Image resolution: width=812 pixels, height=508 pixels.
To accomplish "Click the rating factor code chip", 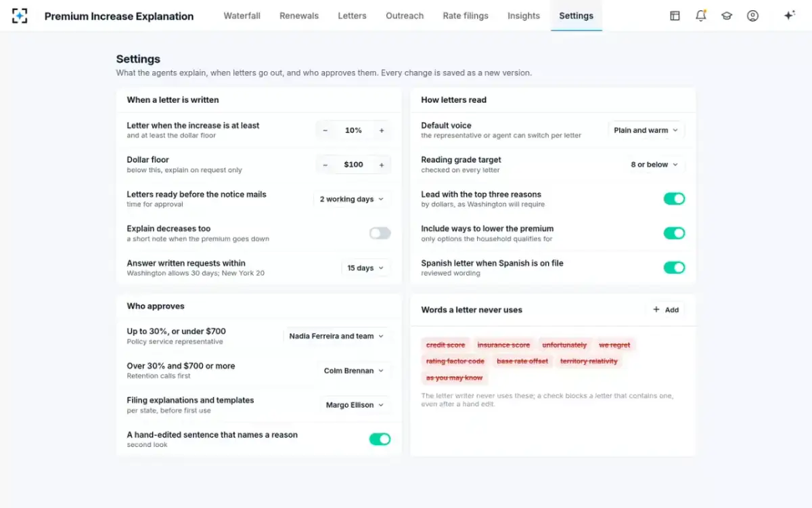I will pos(455,361).
